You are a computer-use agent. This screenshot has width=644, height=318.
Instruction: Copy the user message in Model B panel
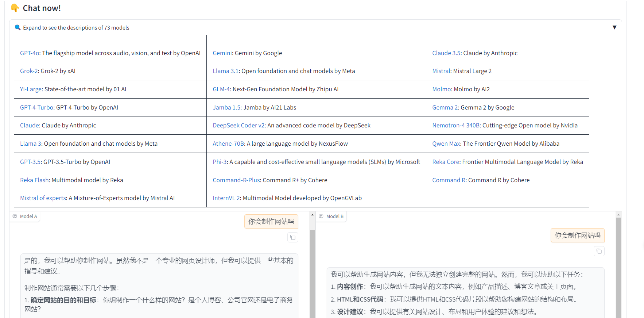tap(599, 251)
